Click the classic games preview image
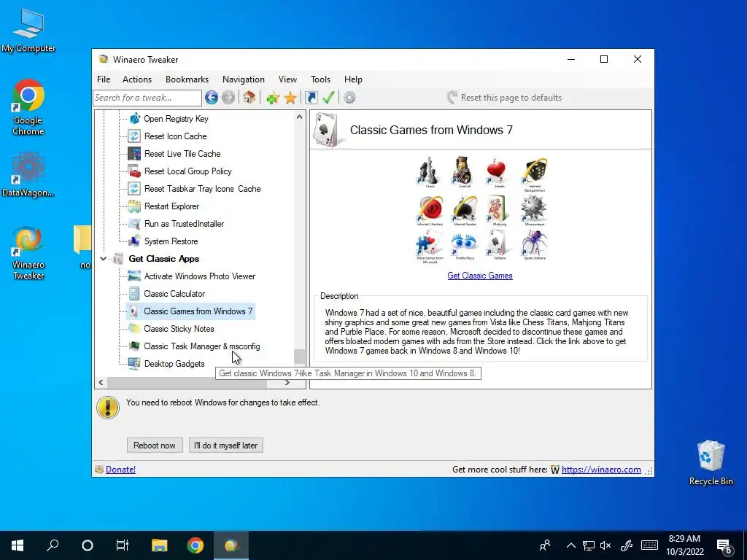The image size is (747, 560). point(481,209)
